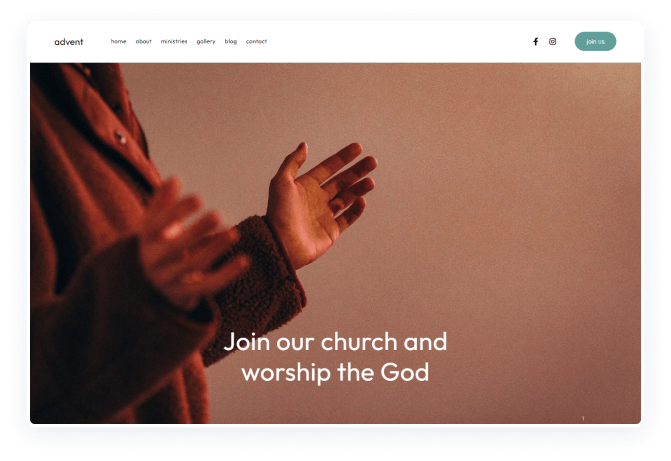This screenshot has width=671, height=461.
Task: Click the word 'God' in the headline
Action: 405,372
